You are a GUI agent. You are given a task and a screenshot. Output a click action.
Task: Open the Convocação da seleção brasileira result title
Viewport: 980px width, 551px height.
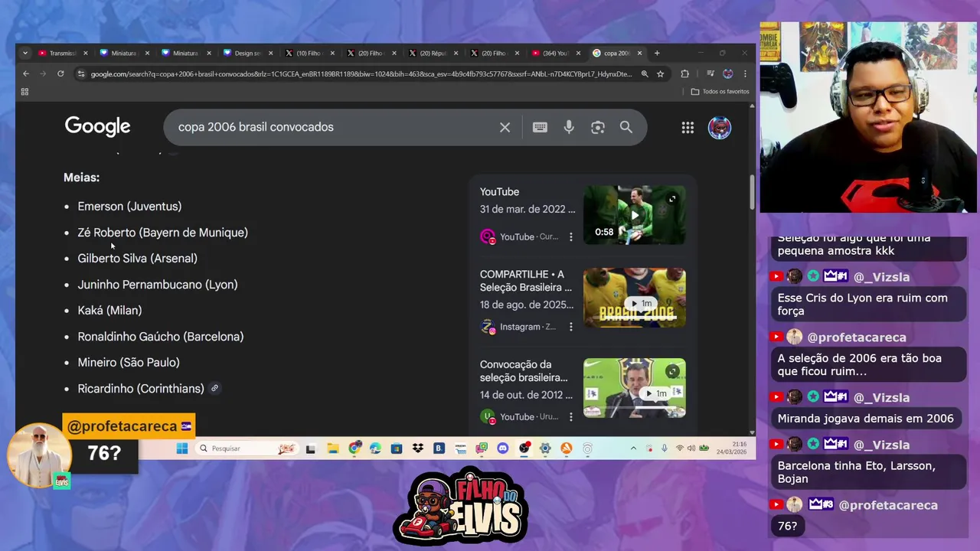pos(524,371)
